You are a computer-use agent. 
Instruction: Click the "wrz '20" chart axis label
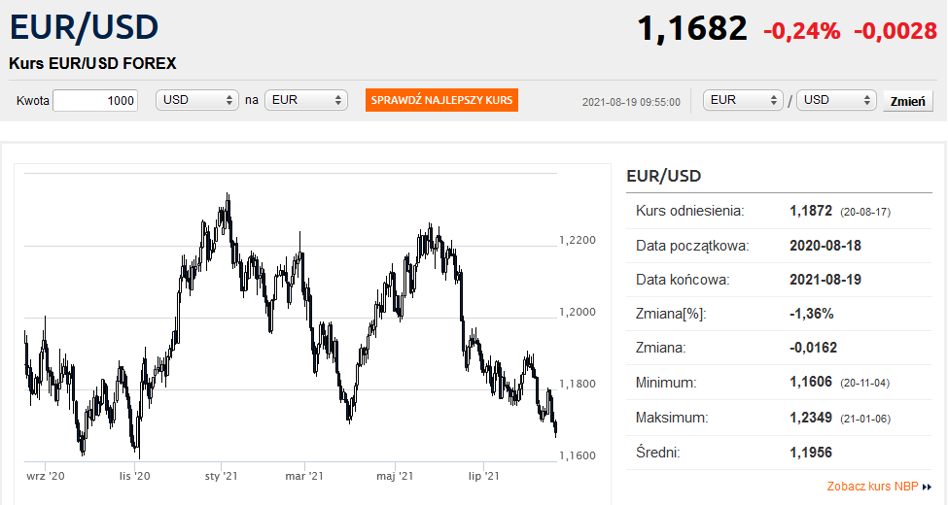pyautogui.click(x=45, y=477)
